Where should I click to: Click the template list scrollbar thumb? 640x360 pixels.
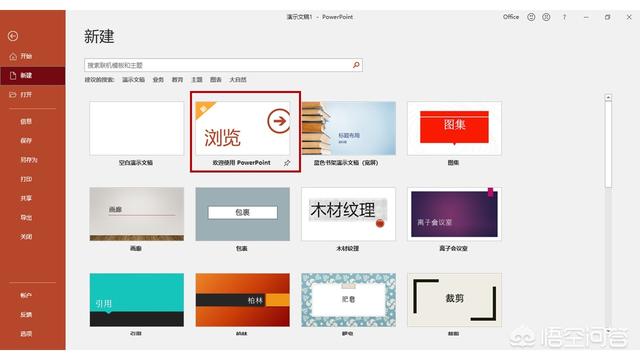pos(608,144)
